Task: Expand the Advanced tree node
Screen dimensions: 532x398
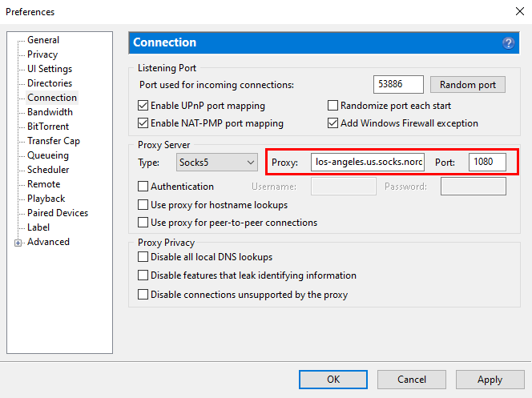Action: [18, 243]
